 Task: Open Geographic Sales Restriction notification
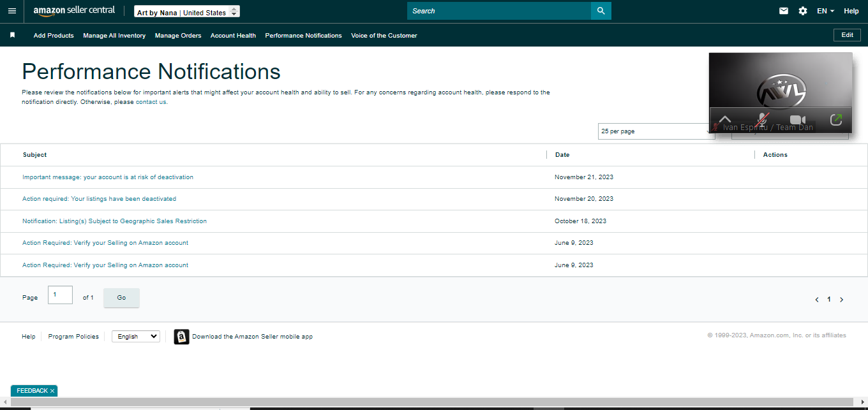click(114, 221)
